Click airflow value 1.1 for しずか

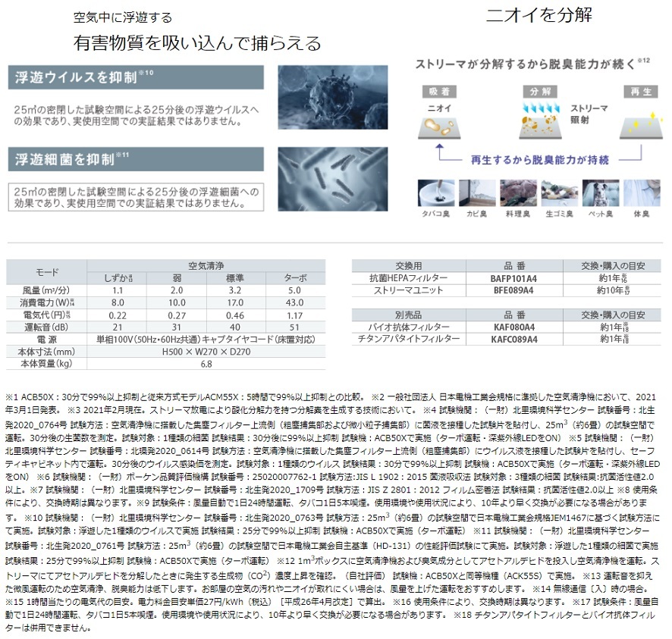tap(118, 290)
